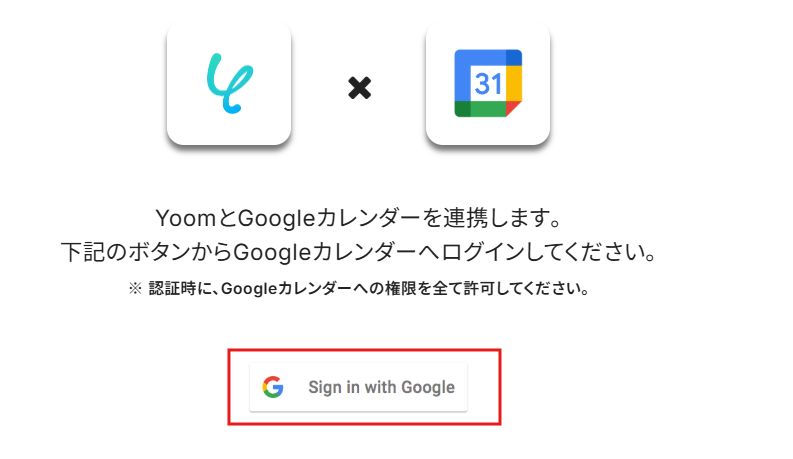
Task: Click the Google G logo in button
Action: tap(273, 387)
